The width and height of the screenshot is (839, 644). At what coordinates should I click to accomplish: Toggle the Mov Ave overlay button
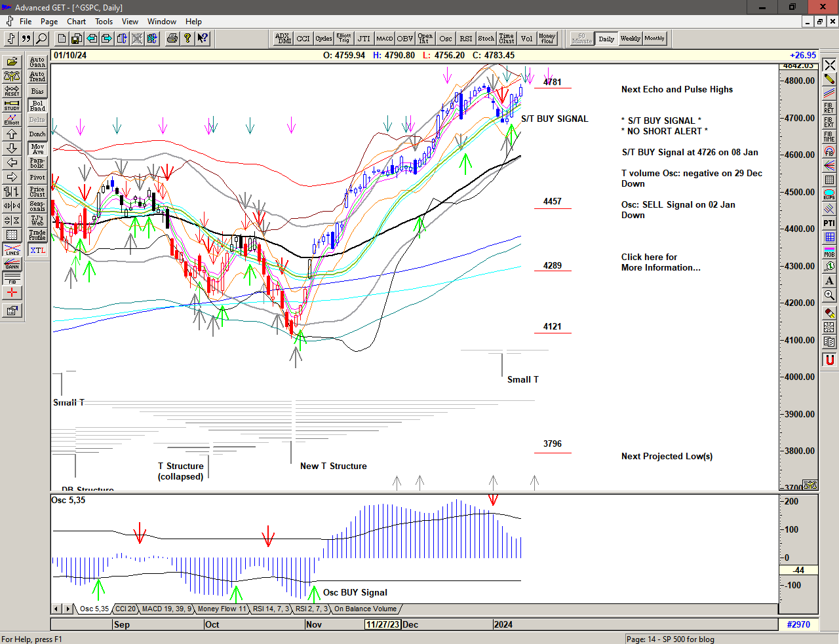37,149
